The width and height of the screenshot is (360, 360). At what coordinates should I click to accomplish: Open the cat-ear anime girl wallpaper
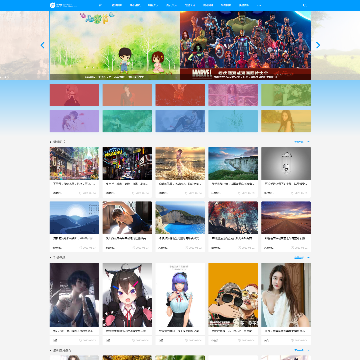[127, 295]
